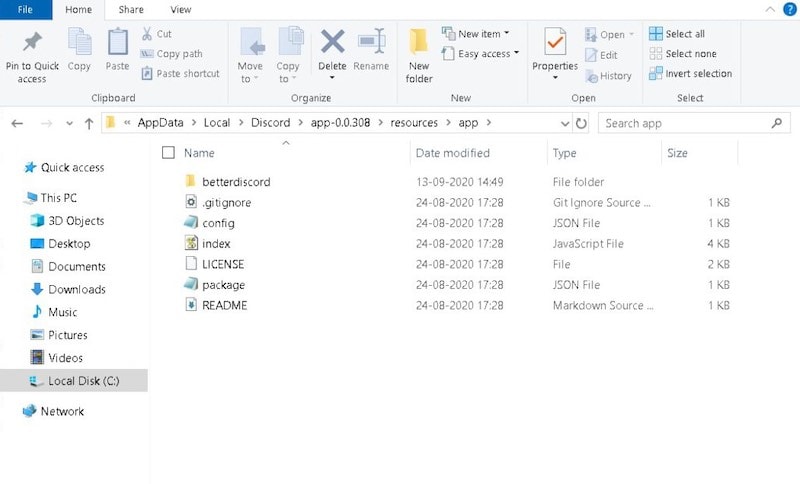Click AppData in the address path
The image size is (800, 484).
(x=160, y=122)
